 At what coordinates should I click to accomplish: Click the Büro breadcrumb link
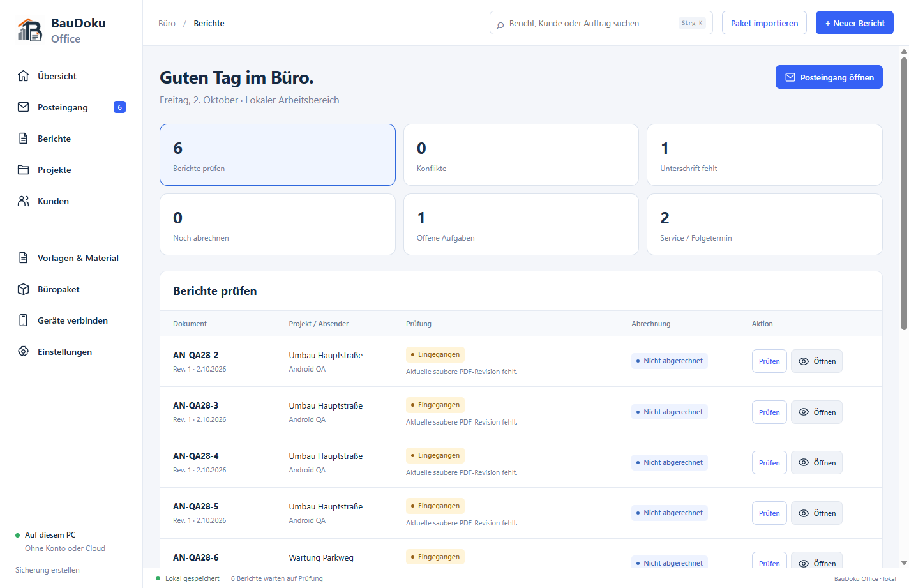click(x=167, y=24)
